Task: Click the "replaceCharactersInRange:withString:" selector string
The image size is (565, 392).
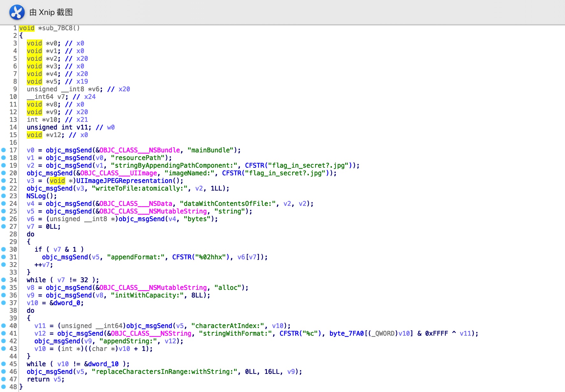Action: point(165,372)
